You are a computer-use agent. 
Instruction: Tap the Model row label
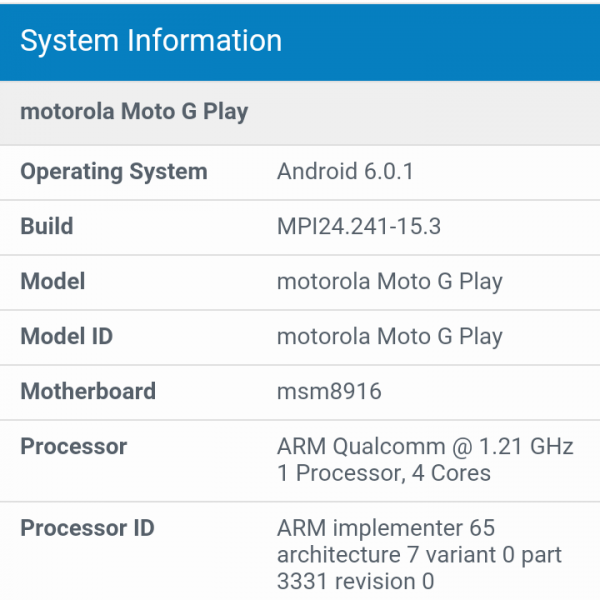click(53, 281)
